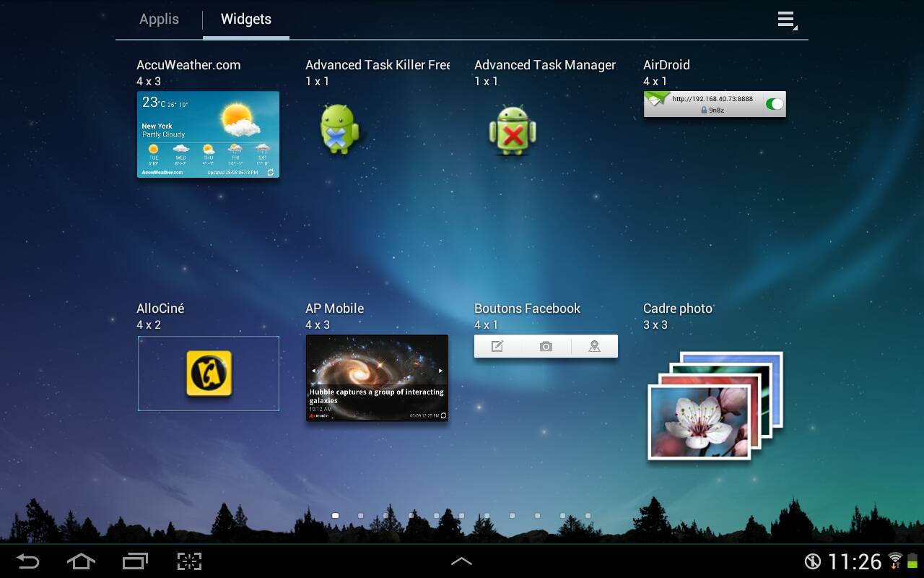The width and height of the screenshot is (924, 578).
Task: Open the overflow menu icon at top right
Action: click(787, 20)
